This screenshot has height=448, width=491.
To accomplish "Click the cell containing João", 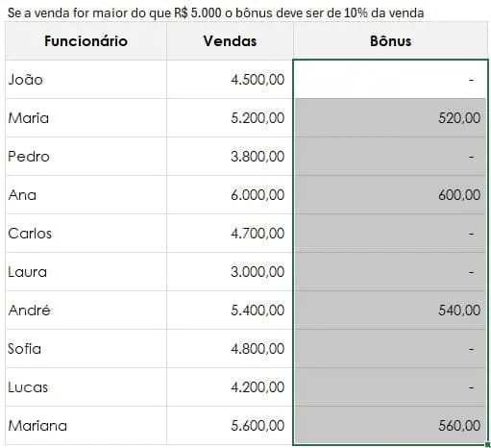I will click(x=86, y=79).
